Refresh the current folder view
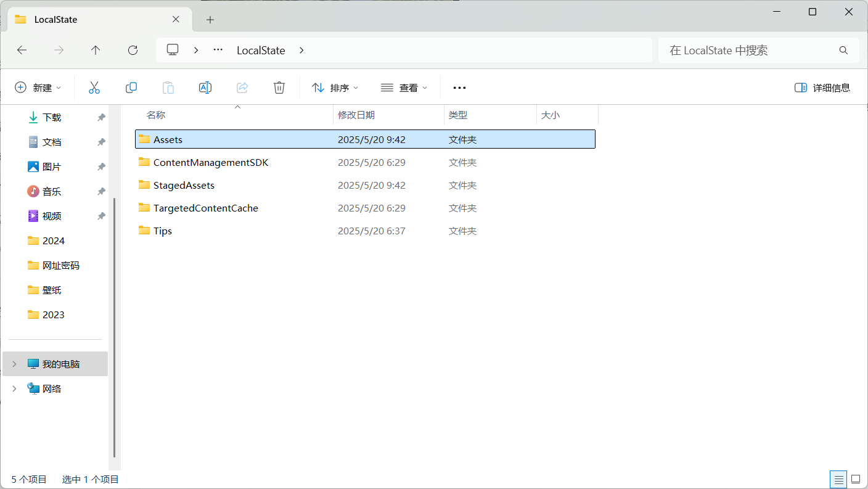This screenshot has width=868, height=489. tap(133, 51)
